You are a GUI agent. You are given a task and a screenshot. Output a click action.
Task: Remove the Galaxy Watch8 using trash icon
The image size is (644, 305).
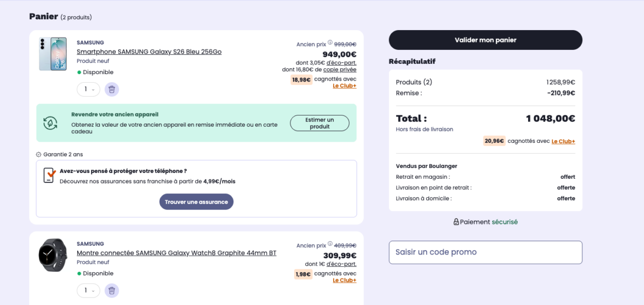click(112, 291)
